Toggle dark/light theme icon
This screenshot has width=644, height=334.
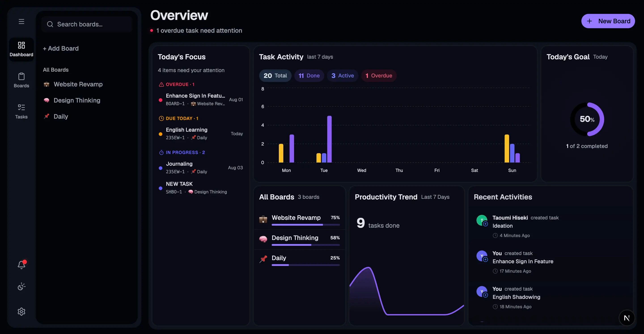point(21,287)
